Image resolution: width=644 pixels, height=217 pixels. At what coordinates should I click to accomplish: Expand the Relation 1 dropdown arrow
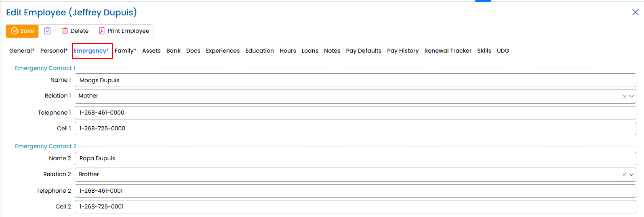tap(631, 96)
